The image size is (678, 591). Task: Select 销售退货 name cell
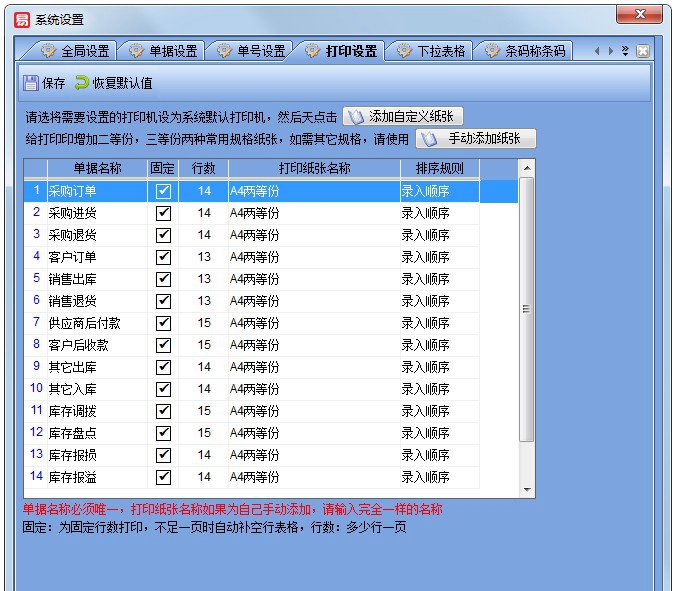(x=97, y=301)
